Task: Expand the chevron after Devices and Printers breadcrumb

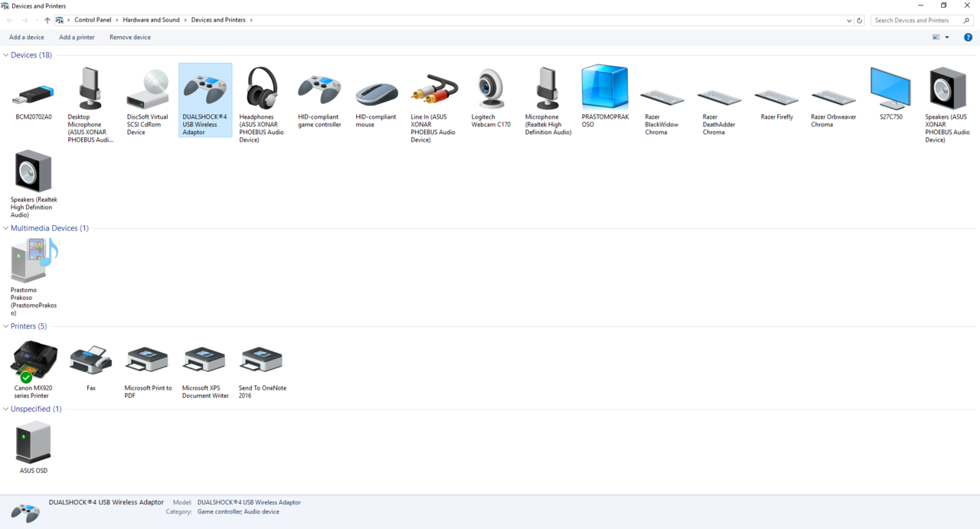Action: coord(250,20)
